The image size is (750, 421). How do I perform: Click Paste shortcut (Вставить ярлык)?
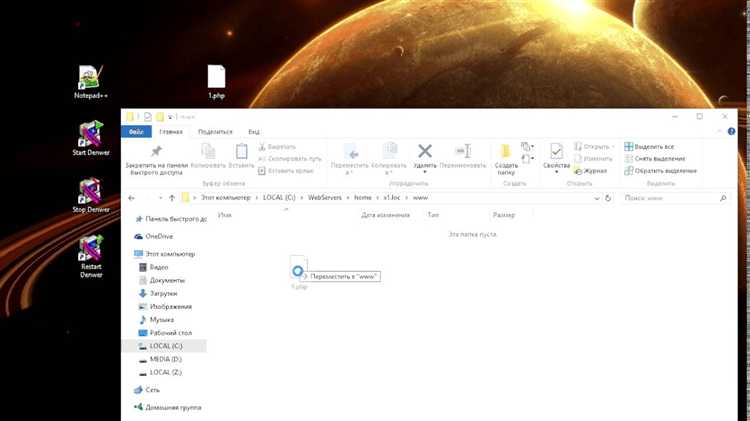click(286, 171)
